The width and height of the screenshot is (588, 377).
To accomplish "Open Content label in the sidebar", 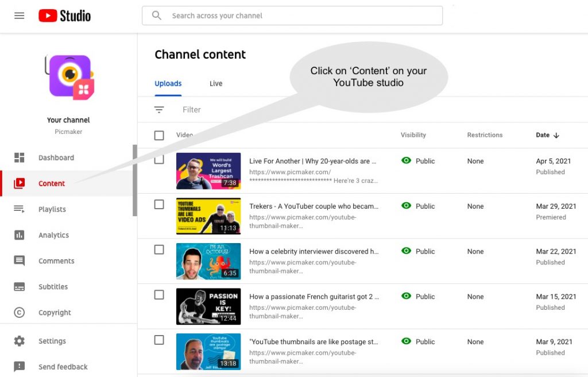I will pos(51,183).
